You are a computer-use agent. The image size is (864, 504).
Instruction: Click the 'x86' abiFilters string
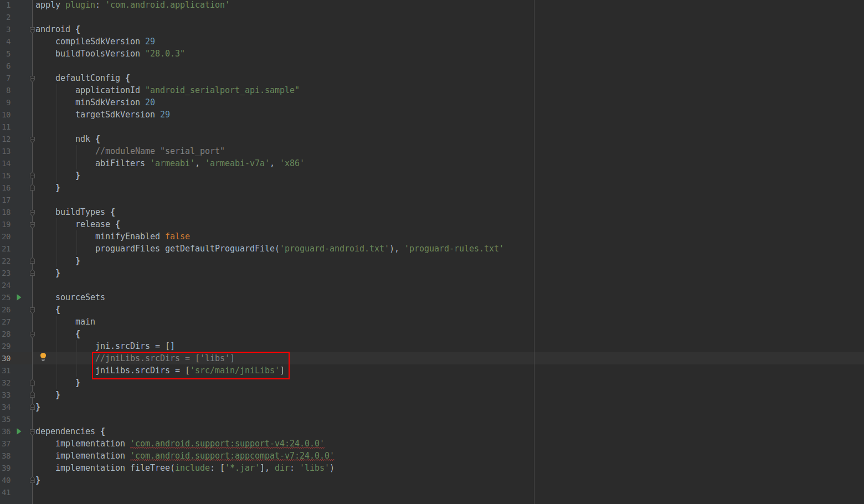[292, 163]
